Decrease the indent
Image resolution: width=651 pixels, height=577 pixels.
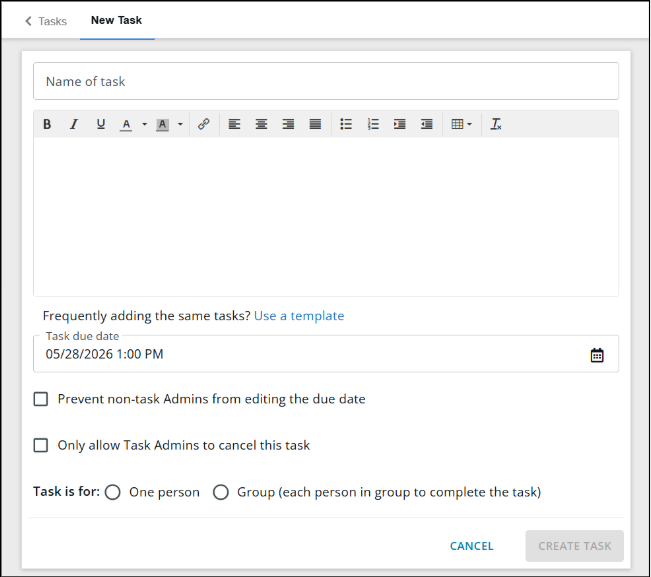tap(426, 124)
